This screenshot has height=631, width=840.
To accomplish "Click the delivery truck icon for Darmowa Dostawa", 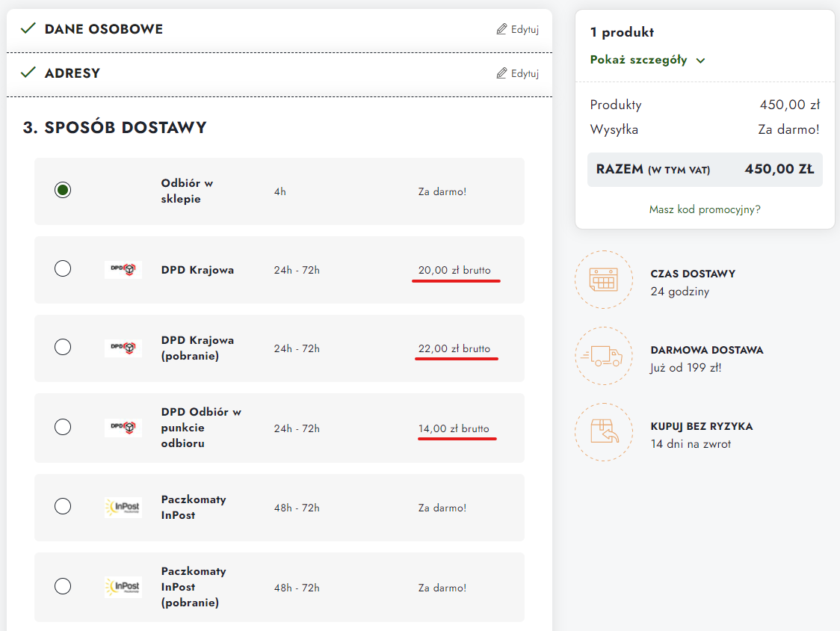I will (602, 357).
